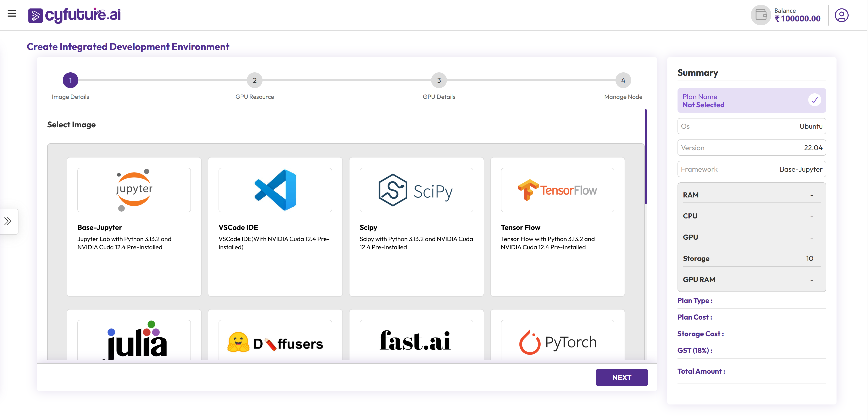Select the Diffusers image card
Screen dimensions: 868x420
(x=275, y=342)
